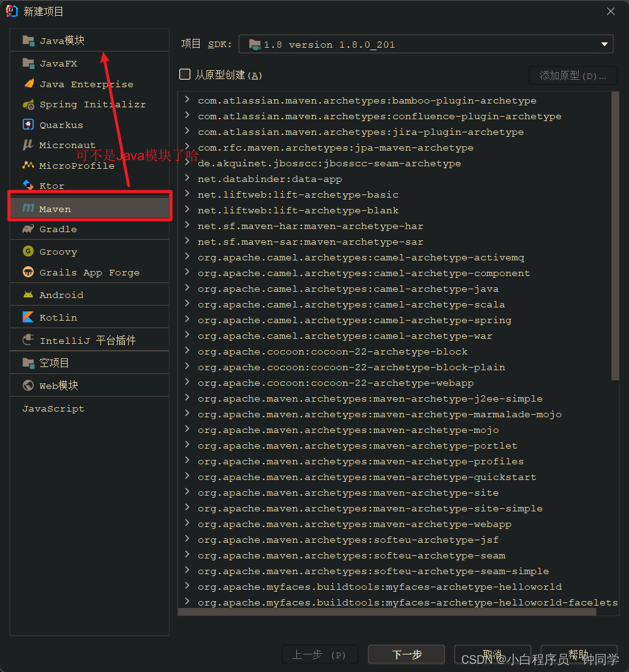
Task: Click the Java Enterprise icon
Action: click(28, 83)
